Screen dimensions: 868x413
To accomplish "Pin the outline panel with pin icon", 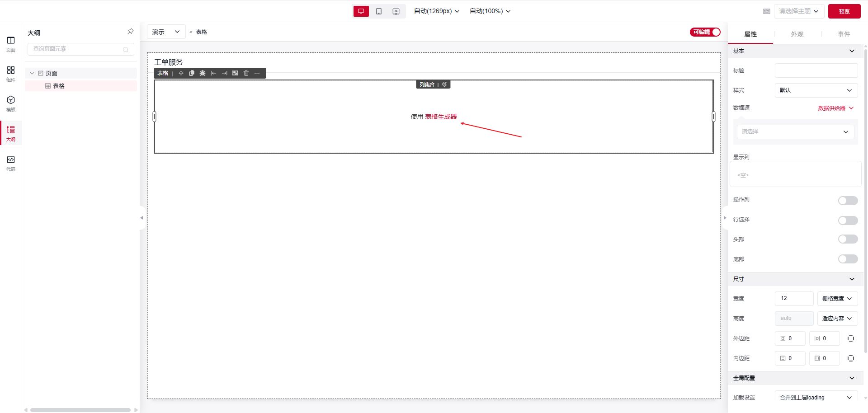I will 130,32.
